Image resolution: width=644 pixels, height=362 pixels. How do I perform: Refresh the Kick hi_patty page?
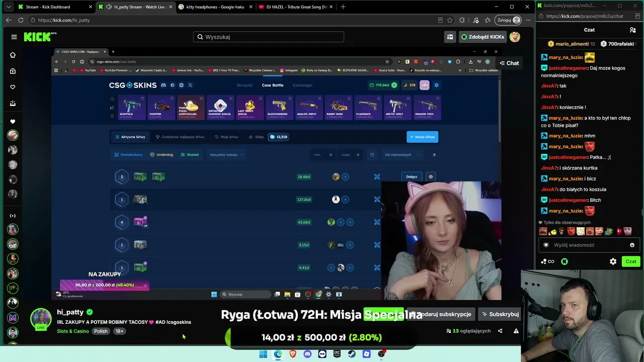[21, 20]
